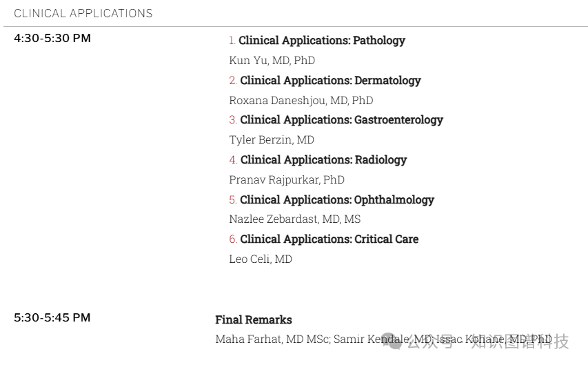This screenshot has width=588, height=365.
Task: Click the red number 6 list marker
Action: click(x=233, y=239)
